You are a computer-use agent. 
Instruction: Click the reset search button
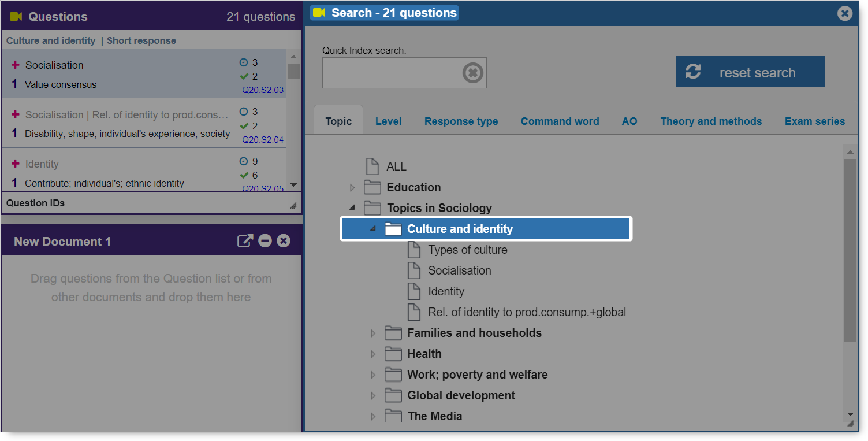750,72
